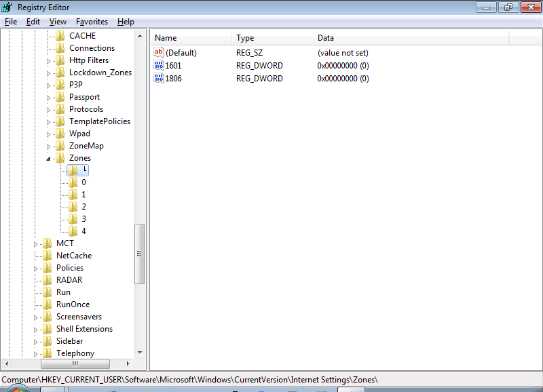The height and width of the screenshot is (392, 543).
Task: Click the folder icon of key 1
Action: pos(73,195)
